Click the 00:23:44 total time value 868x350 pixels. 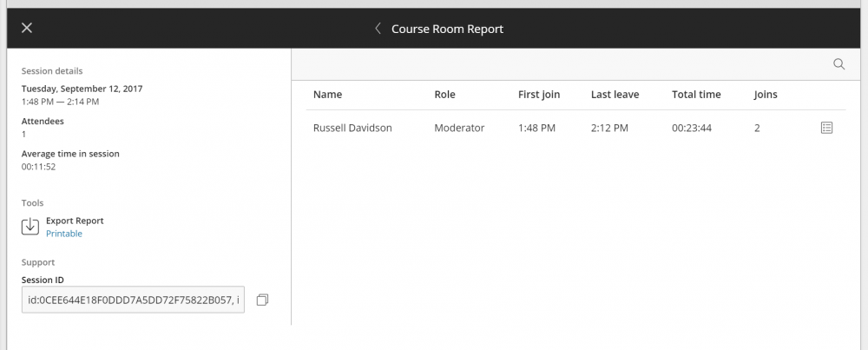click(x=692, y=128)
